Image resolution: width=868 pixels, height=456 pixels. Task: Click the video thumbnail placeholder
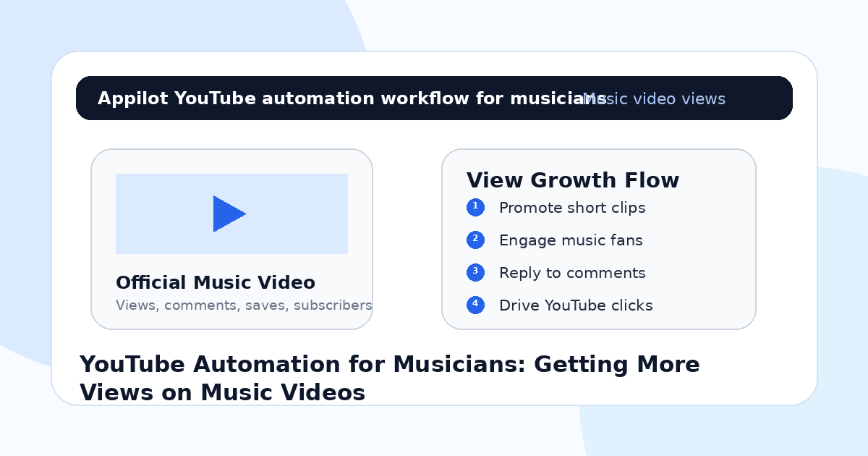point(231,214)
